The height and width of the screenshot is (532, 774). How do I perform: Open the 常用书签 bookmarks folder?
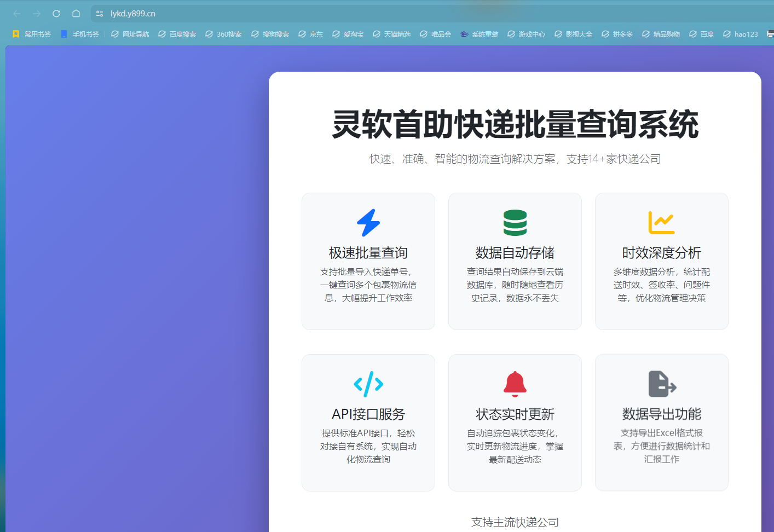pos(32,34)
